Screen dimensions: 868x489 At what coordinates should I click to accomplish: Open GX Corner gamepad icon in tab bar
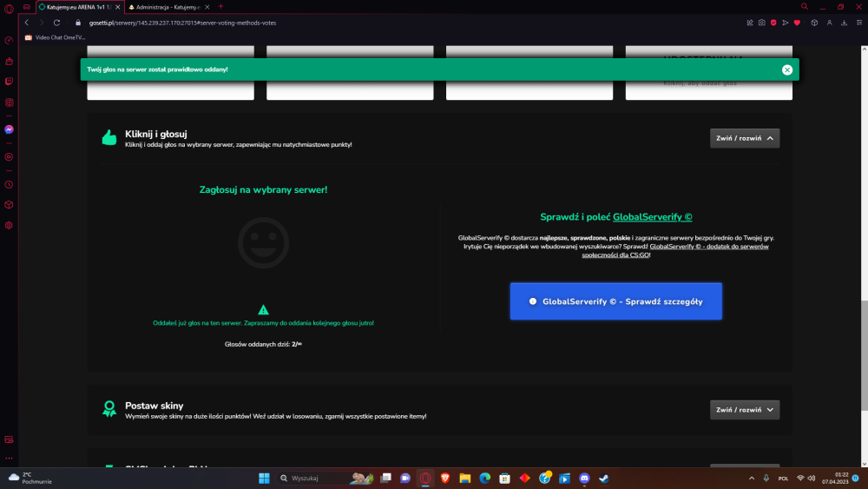coord(27,7)
